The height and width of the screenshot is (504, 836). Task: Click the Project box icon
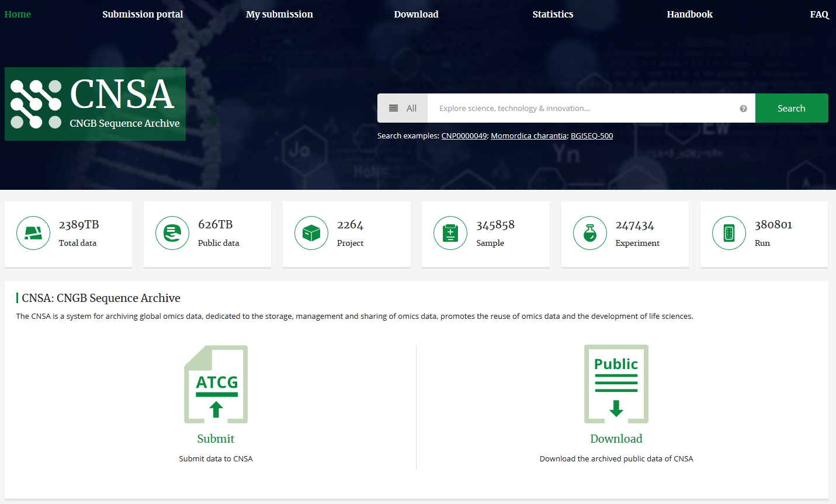coord(311,233)
